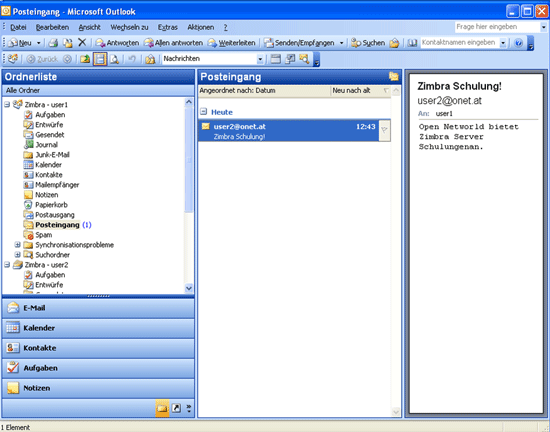Open the Aktionen menu
This screenshot has width=550, height=432.
coord(201,27)
